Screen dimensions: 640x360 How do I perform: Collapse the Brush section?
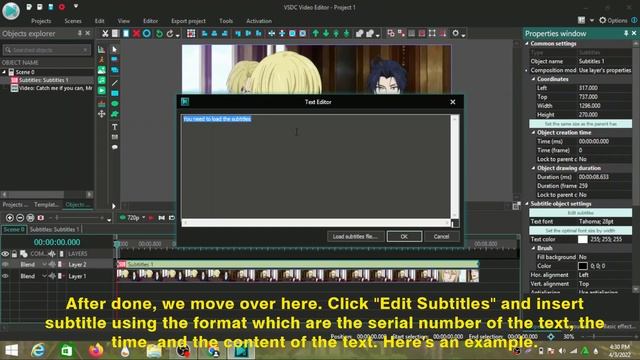533,248
